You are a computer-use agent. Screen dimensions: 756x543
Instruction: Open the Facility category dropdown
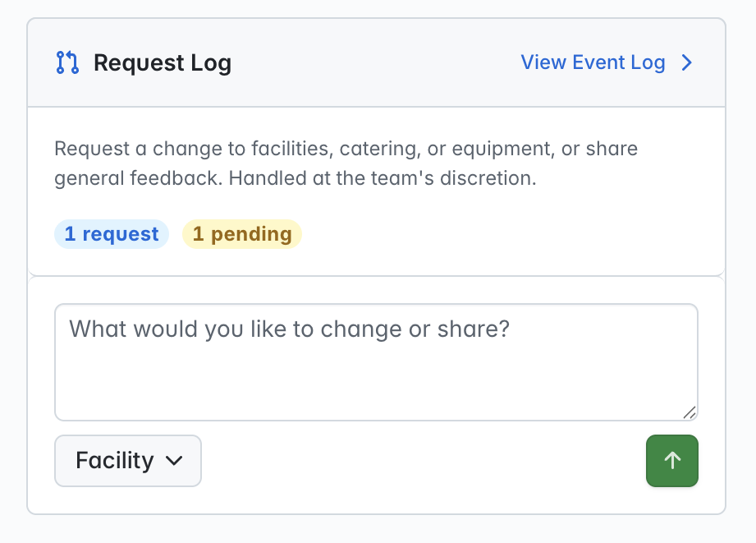point(128,461)
